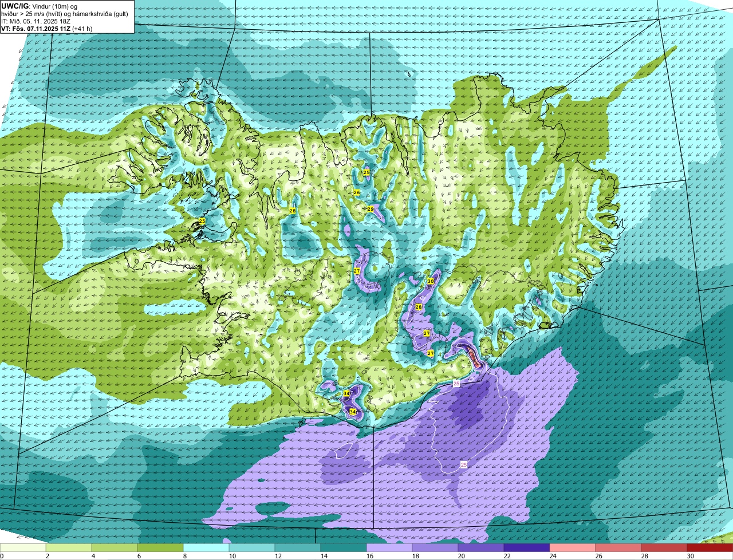This screenshot has width=733, height=560.
Task: Pick the pale teal 10–12 legend swatch
Action: 252,548
